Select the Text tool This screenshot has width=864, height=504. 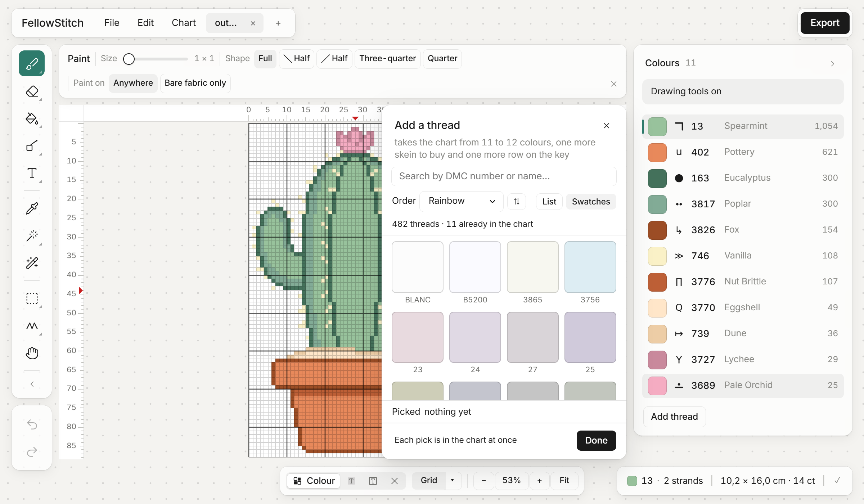click(x=32, y=173)
